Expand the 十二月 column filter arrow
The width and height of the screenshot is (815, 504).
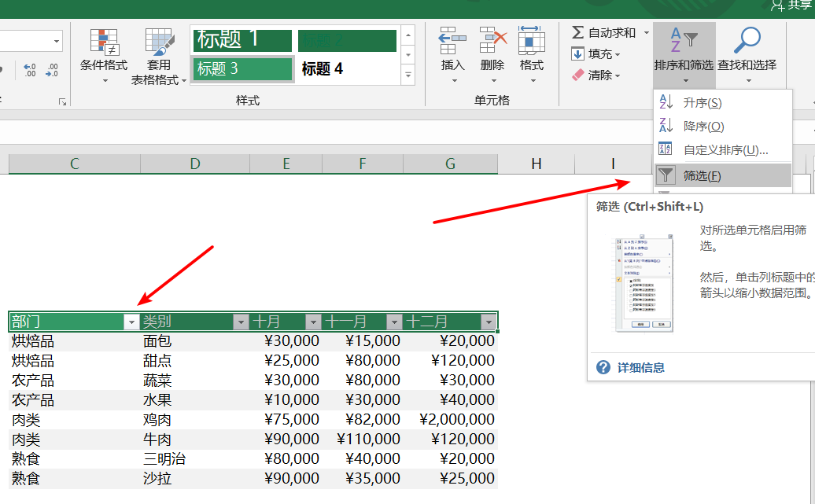click(489, 322)
